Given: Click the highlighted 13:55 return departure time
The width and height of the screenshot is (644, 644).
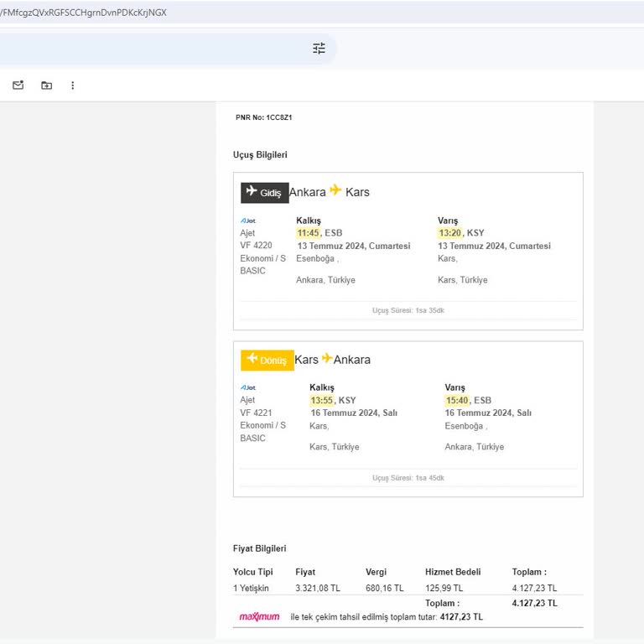Looking at the screenshot, I should 321,401.
